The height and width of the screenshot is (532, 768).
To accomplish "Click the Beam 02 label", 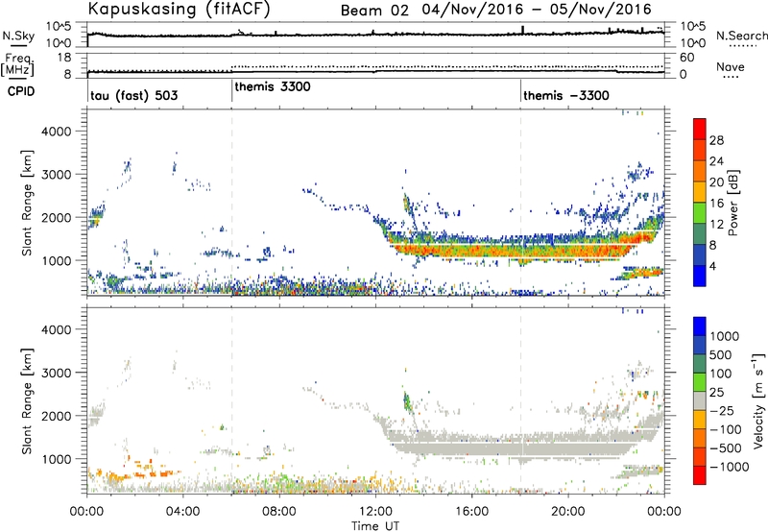I will coord(374,11).
